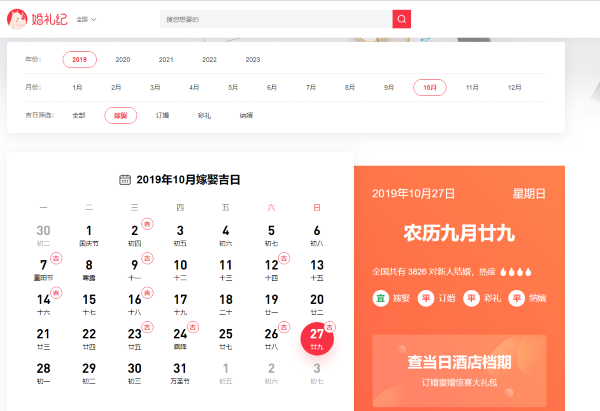Choose month 7月
This screenshot has height=411, width=600.
(311, 87)
